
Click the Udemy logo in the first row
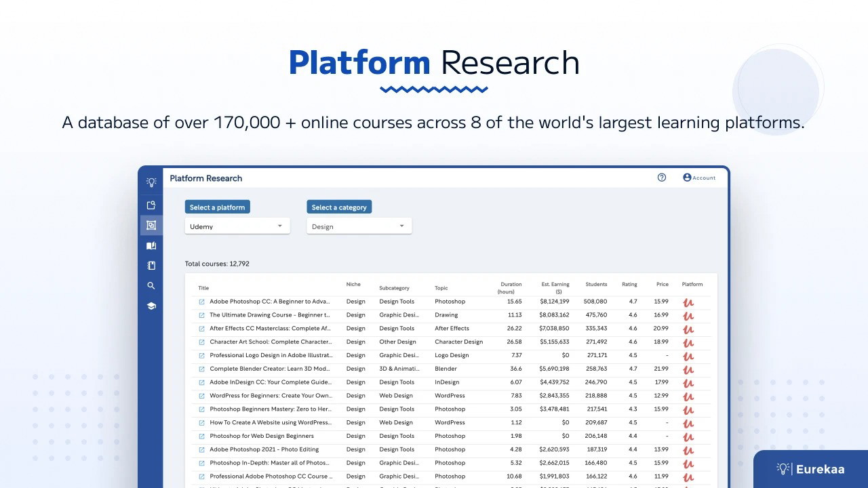[x=688, y=302]
